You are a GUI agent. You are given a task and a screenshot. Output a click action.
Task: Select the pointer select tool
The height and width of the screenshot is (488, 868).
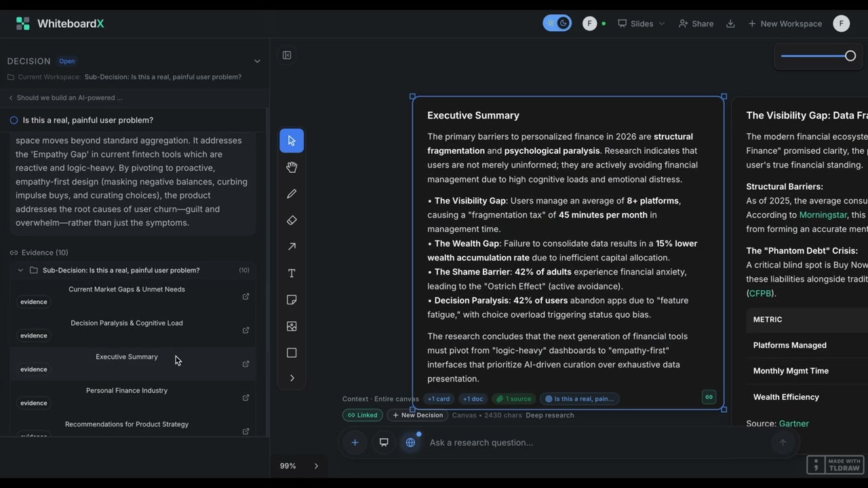[292, 141]
